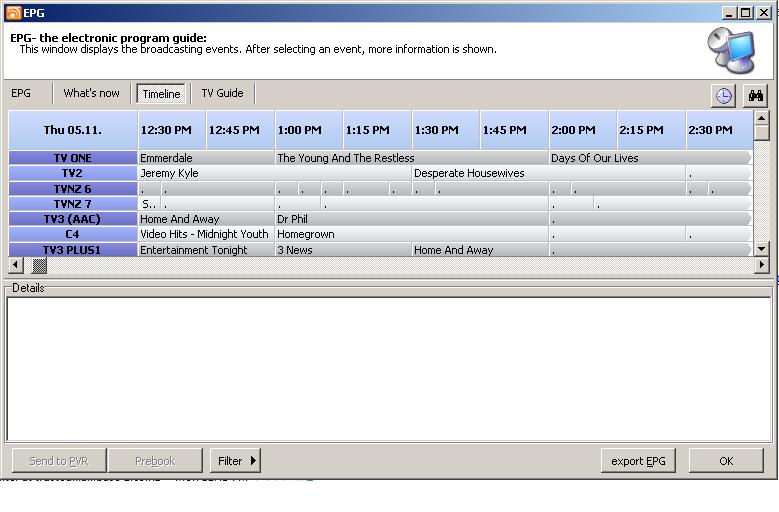779x512 pixels.
Task: Click the 12:45 PM time header
Action: point(240,130)
